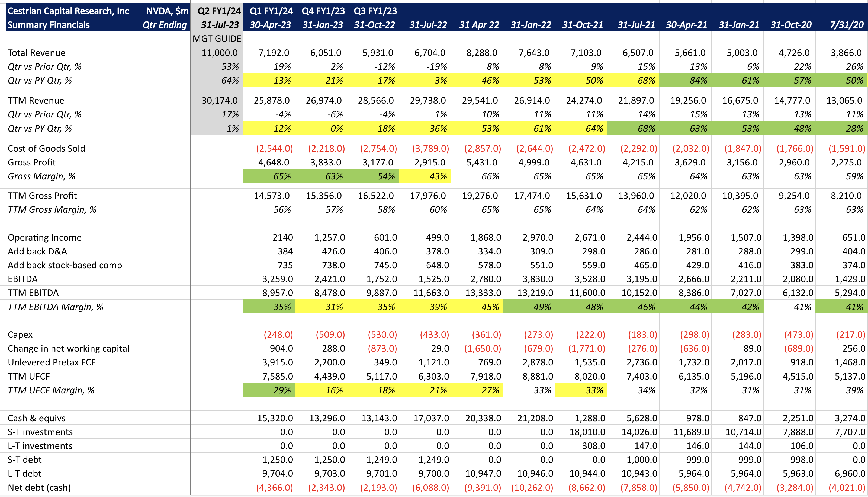Click the 'S-T debt' row label
Viewport: 868px width, 497px height.
click(x=25, y=460)
